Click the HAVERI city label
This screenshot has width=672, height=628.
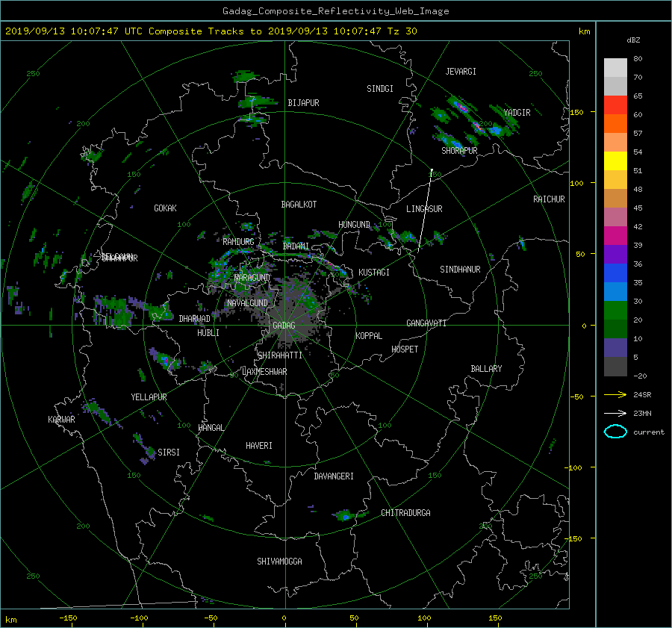pyautogui.click(x=259, y=447)
